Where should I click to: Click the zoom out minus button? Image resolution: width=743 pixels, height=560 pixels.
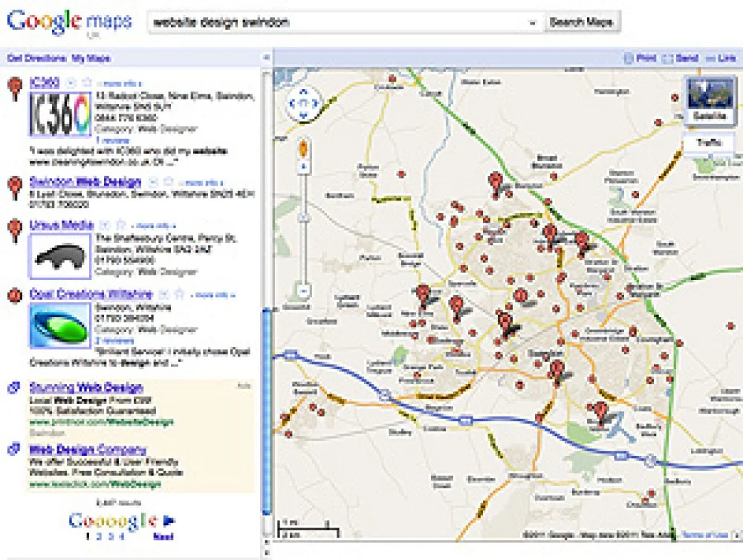tap(303, 290)
